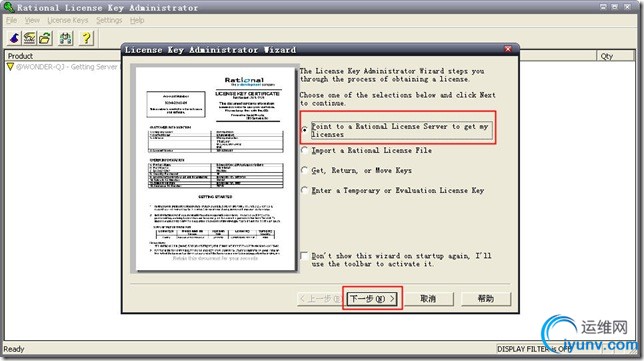This screenshot has width=644, height=361.
Task: Click the Qty column header
Action: pos(615,56)
